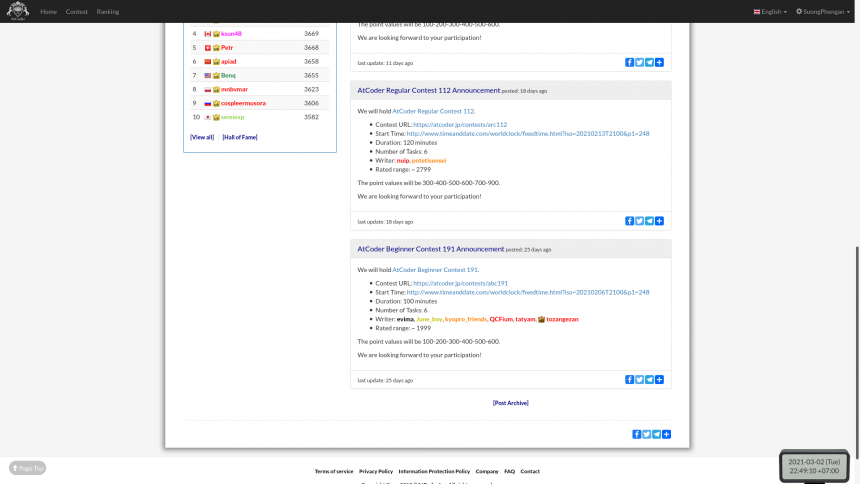Open writer June_boy's profile
860x484 pixels.
(429, 319)
